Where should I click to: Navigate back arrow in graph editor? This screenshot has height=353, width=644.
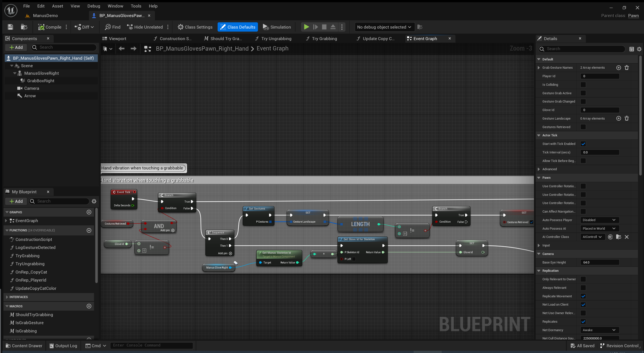[122, 49]
